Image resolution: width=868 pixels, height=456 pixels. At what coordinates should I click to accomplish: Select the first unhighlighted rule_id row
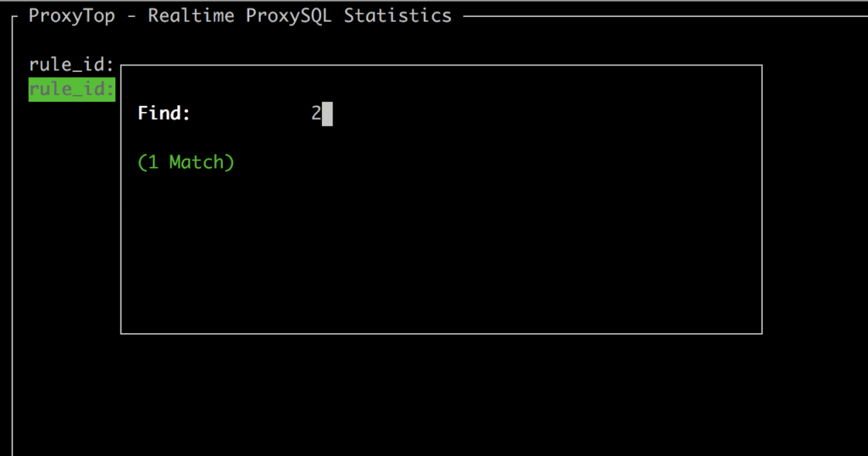click(x=71, y=65)
